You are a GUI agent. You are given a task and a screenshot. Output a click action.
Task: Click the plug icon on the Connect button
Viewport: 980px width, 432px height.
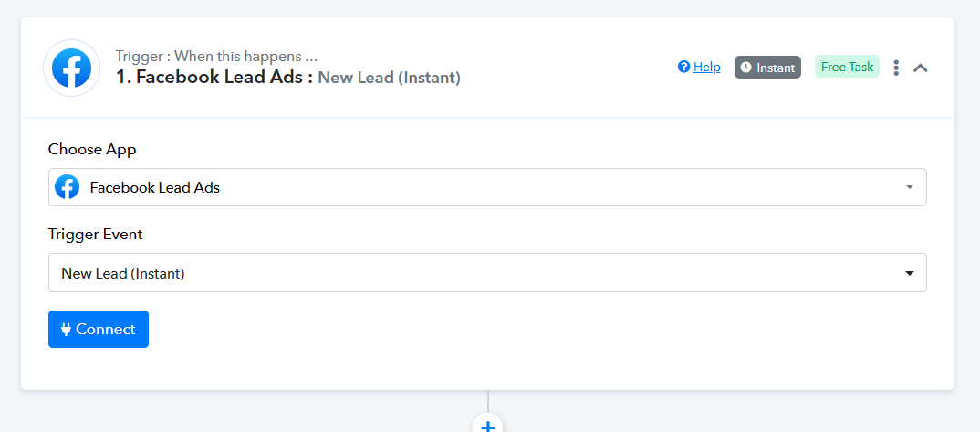66,330
